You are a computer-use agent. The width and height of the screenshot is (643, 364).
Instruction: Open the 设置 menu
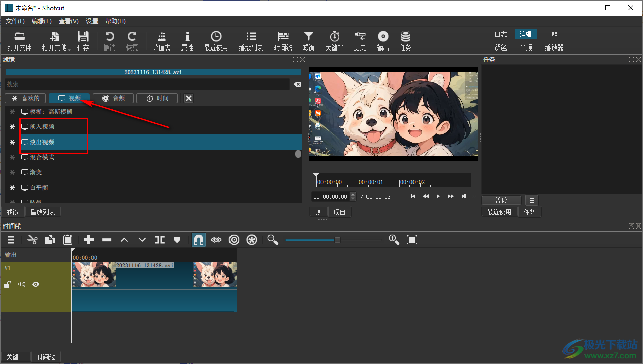pos(92,21)
